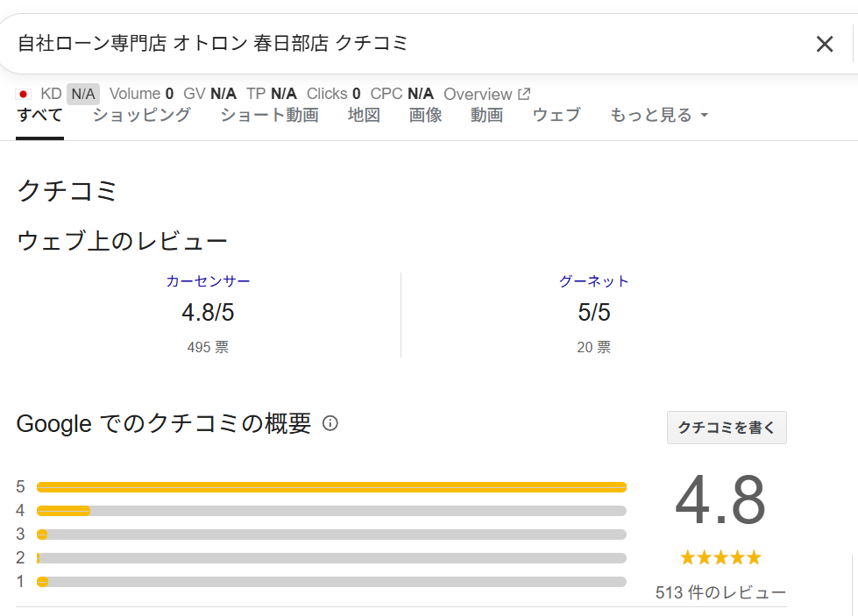Go to the 画像 tab

coord(425,115)
